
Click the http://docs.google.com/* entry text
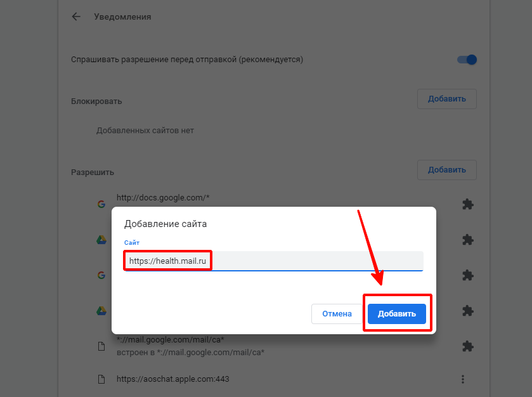pyautogui.click(x=163, y=197)
